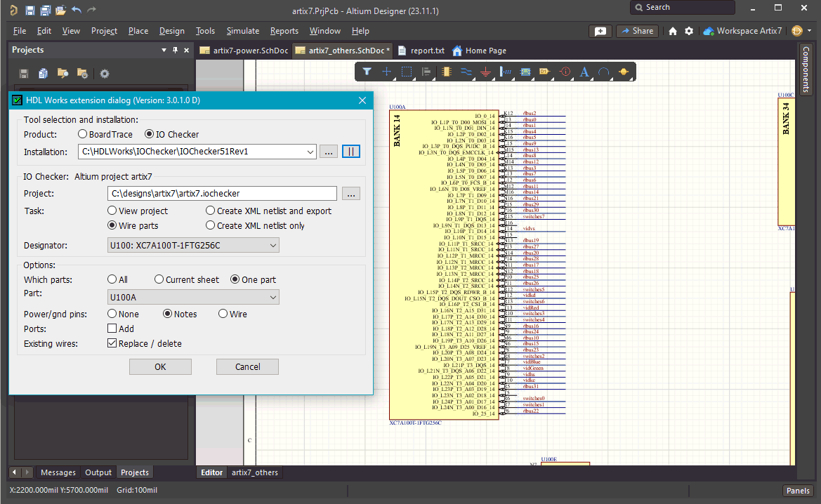This screenshot has height=504, width=821.
Task: Click the Undo arrow icon
Action: pyautogui.click(x=77, y=10)
